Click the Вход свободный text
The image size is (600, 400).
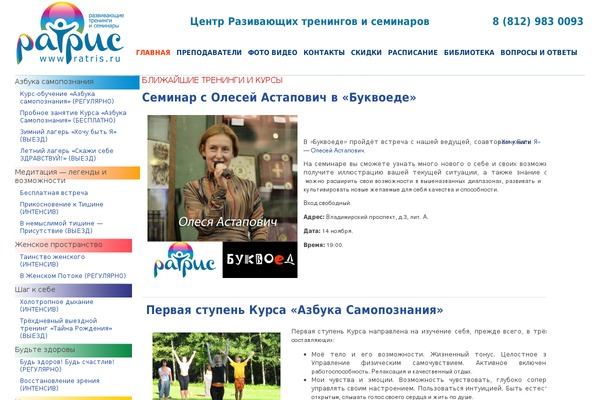click(x=327, y=203)
